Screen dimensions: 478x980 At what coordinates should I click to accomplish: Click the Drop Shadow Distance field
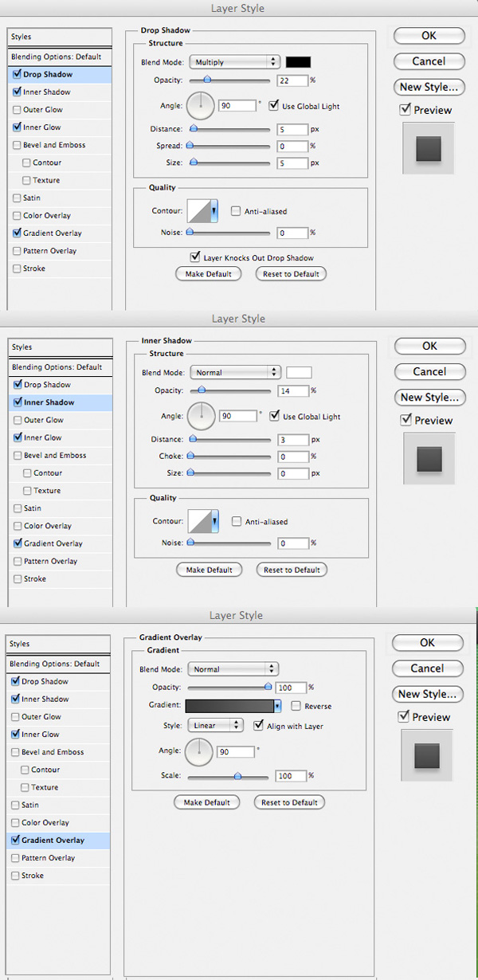(293, 129)
